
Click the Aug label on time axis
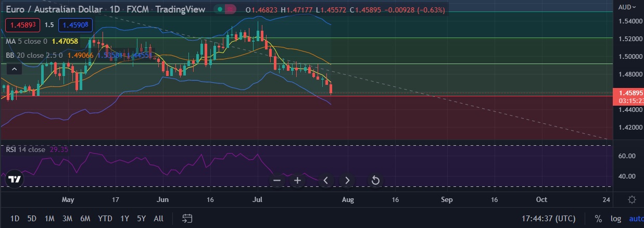[x=348, y=199]
